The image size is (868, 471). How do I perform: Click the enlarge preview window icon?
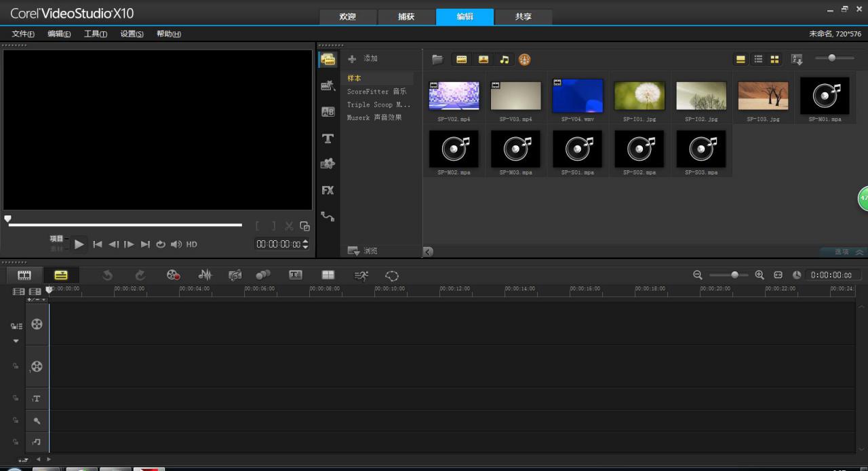[x=305, y=227]
